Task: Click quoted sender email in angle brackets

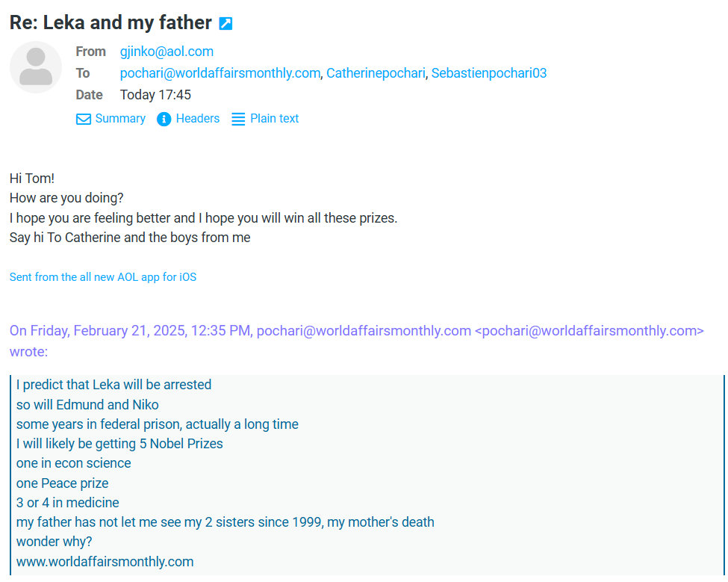Action: [x=589, y=331]
